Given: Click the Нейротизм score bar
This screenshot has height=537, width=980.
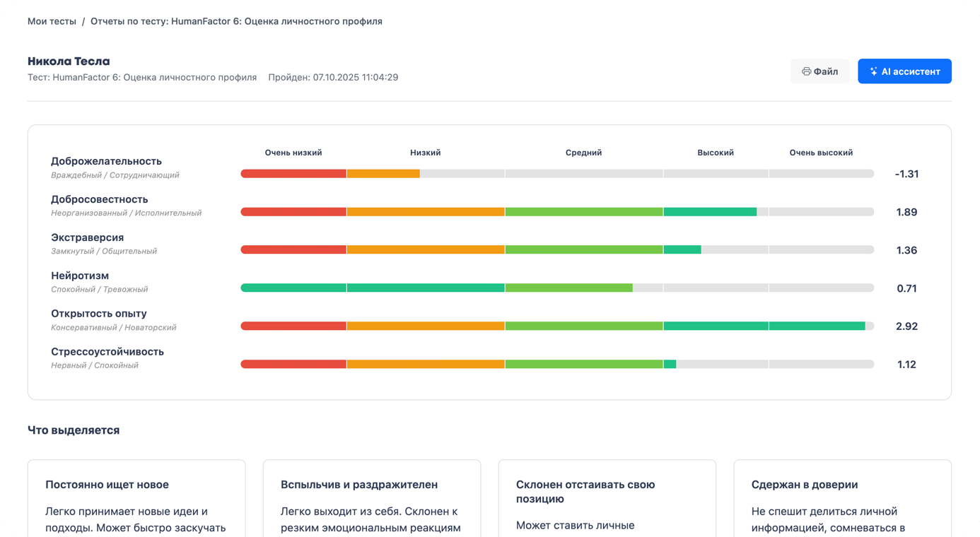Looking at the screenshot, I should 556,288.
